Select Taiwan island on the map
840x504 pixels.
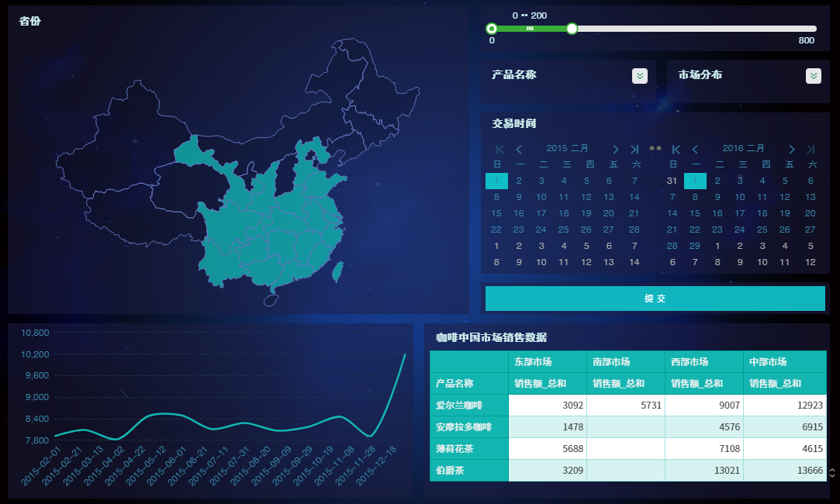337,271
